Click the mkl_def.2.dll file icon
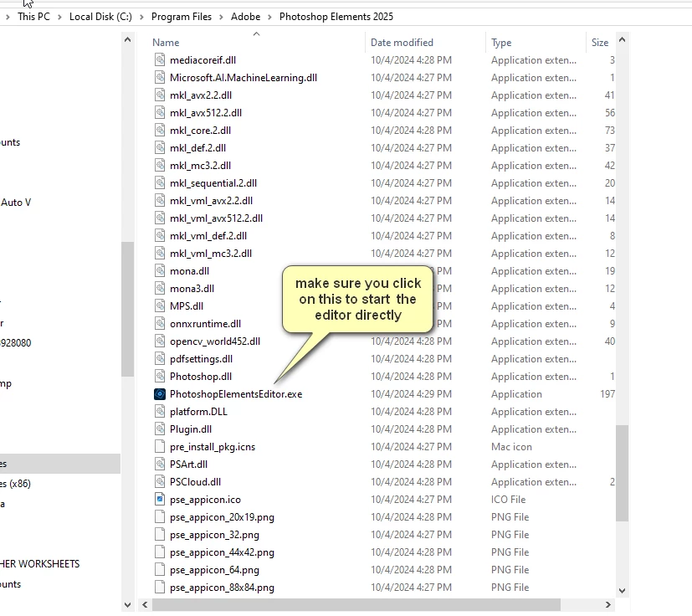 coord(160,147)
